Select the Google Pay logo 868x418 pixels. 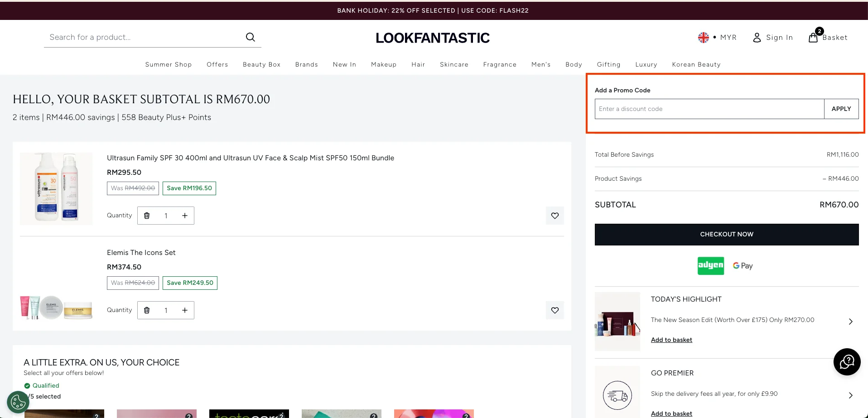pyautogui.click(x=743, y=266)
